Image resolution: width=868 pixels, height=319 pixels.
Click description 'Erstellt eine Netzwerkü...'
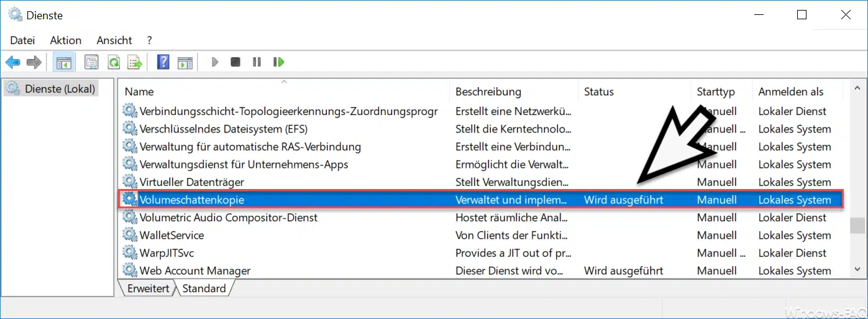coord(513,111)
